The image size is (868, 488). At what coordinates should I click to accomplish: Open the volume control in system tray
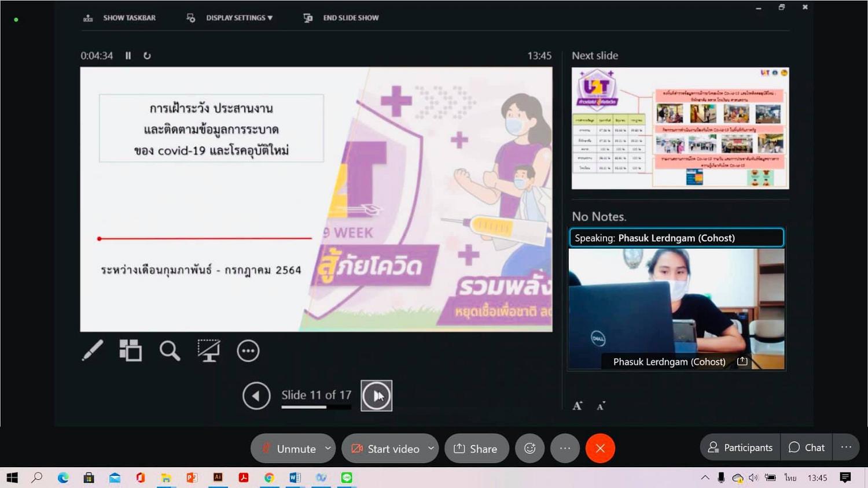click(753, 478)
